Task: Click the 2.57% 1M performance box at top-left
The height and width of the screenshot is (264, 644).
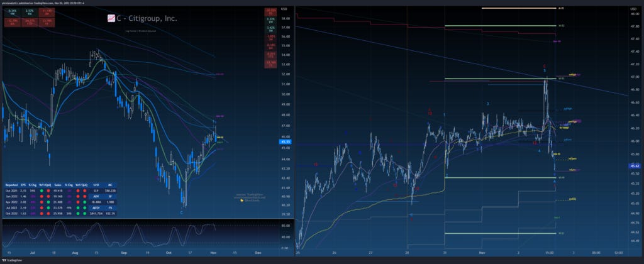Action: click(30, 12)
